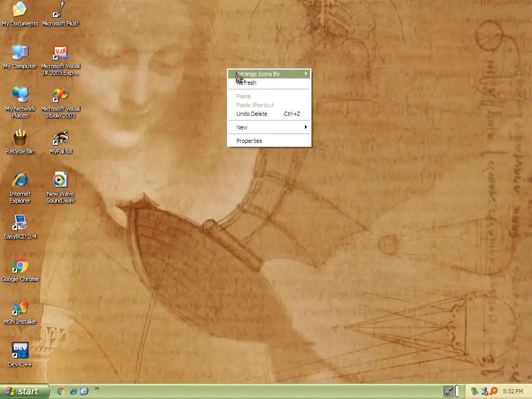Select the Internet Explorer desktop icon

pyautogui.click(x=20, y=188)
